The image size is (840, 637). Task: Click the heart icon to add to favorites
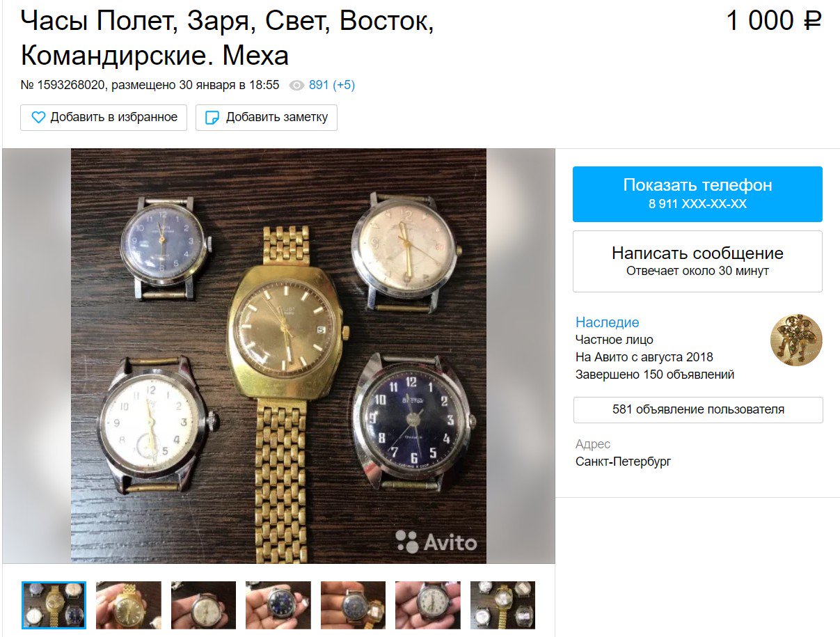click(38, 118)
